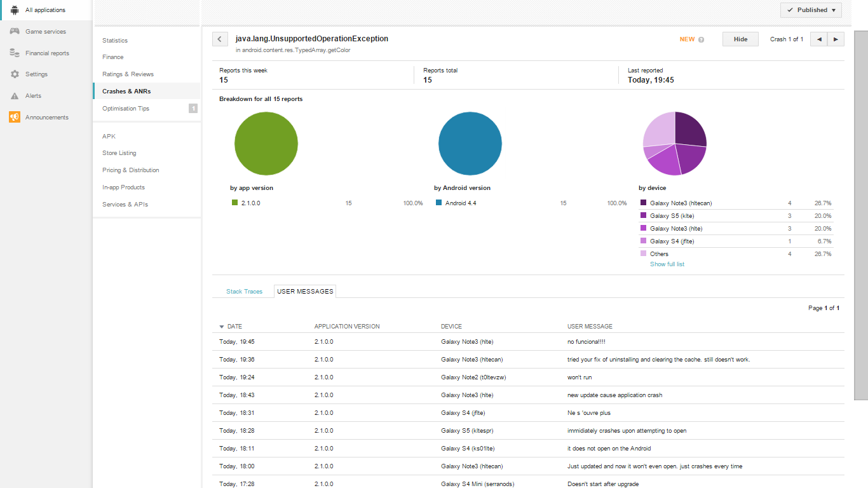Sort by the DATE column header

click(x=234, y=327)
